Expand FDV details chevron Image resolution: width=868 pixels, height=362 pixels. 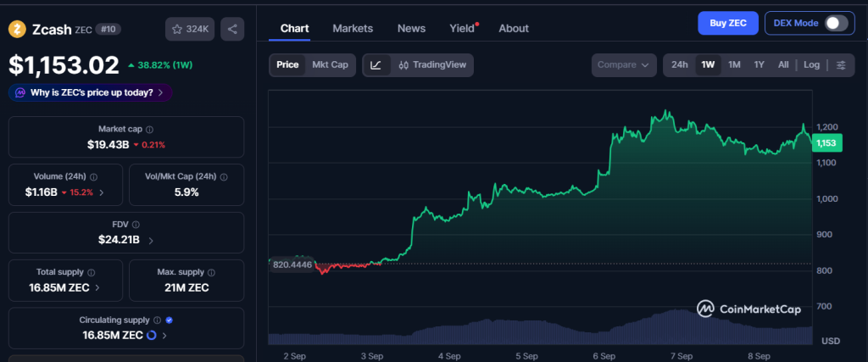151,240
